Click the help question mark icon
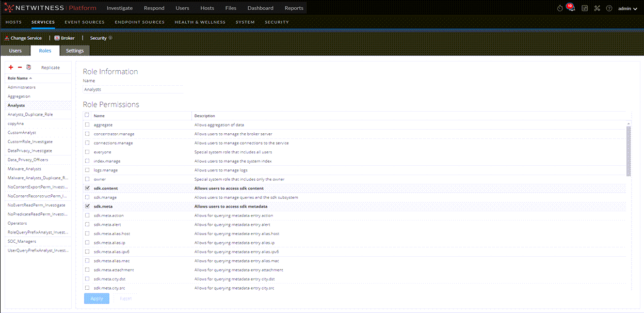 pos(609,8)
